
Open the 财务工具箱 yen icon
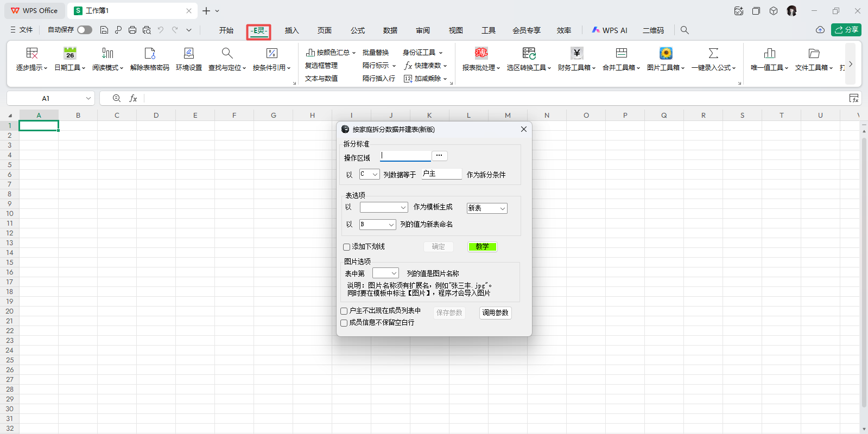576,53
